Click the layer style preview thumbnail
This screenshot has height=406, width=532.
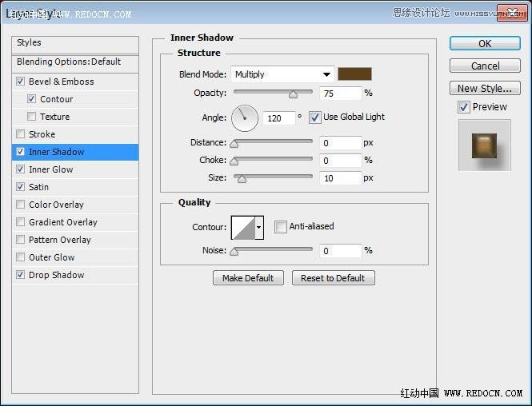pos(484,145)
